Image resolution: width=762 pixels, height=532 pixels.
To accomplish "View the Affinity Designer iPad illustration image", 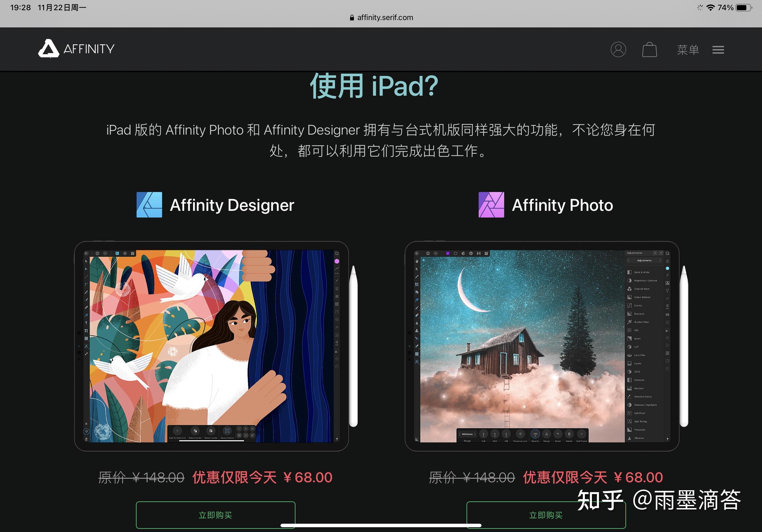I will pos(215,346).
